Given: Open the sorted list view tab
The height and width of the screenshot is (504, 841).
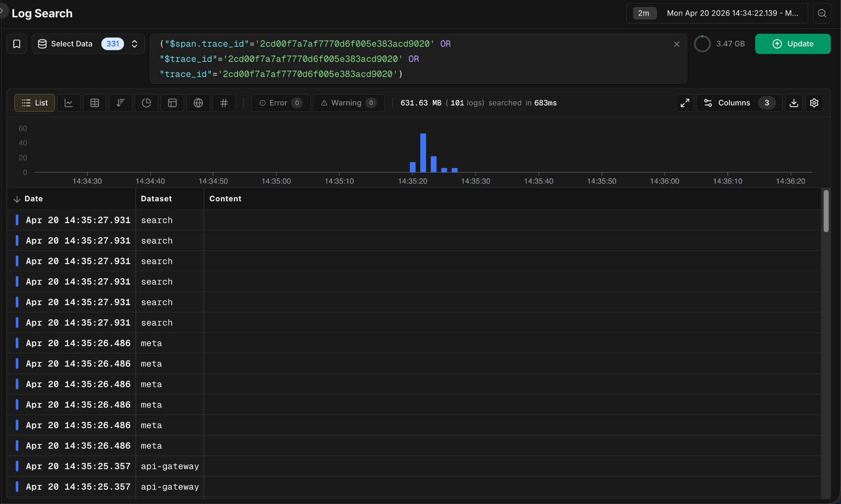Looking at the screenshot, I should pos(120,103).
